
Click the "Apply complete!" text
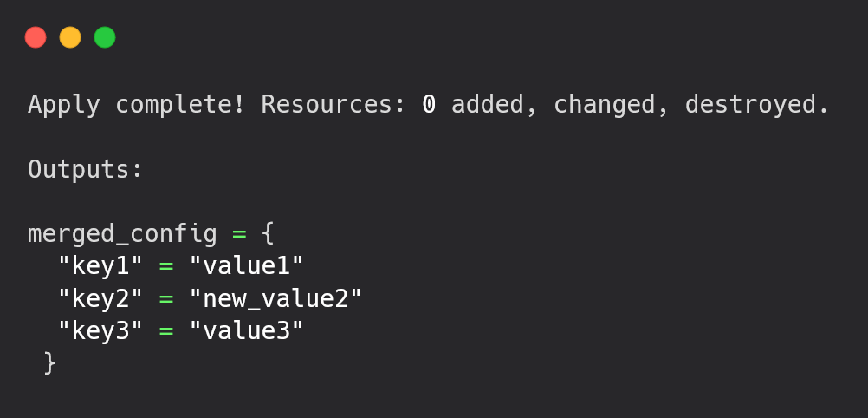pos(136,104)
